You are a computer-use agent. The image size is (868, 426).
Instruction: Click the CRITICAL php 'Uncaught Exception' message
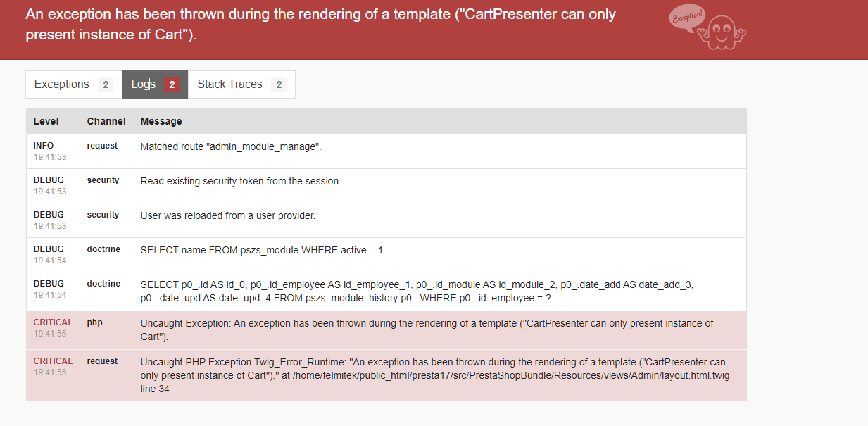pos(427,330)
